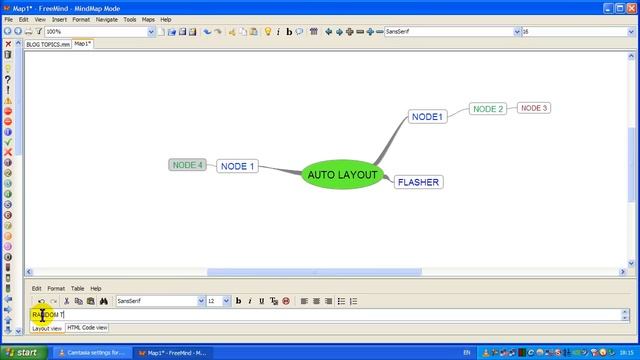
Task: Open the File menu
Action: pos(9,20)
